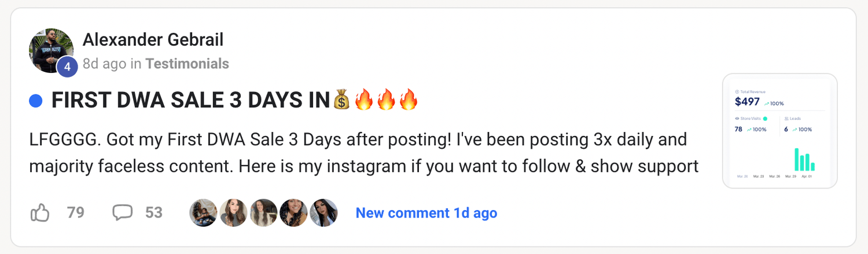Viewport: 868px width, 254px height.
Task: Click the first commenter avatar
Action: point(203,213)
